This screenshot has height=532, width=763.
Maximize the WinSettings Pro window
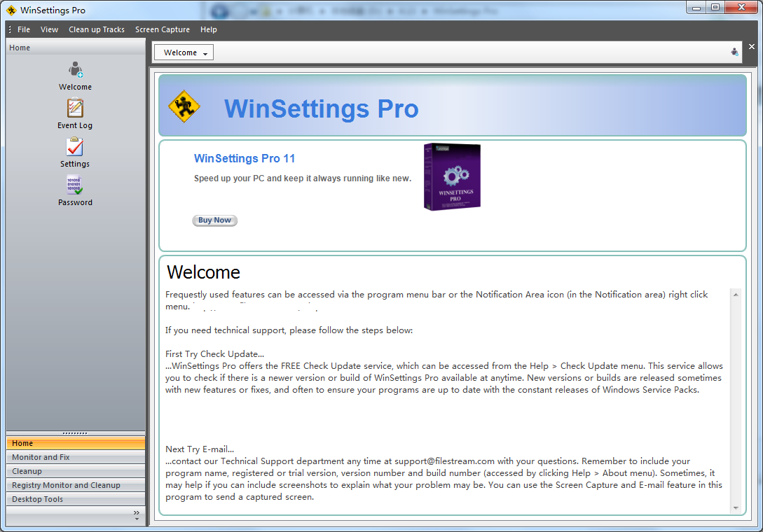tap(715, 7)
